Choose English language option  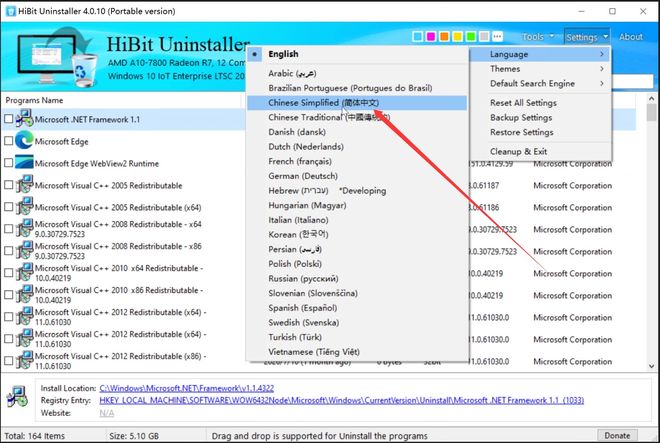pos(357,54)
